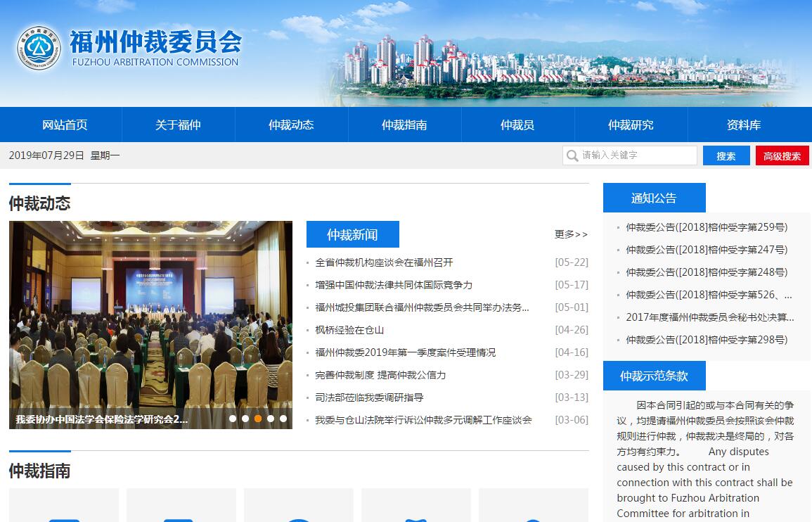Image resolution: width=812 pixels, height=522 pixels.
Task: Click the magnifier icon in the search box
Action: click(572, 155)
